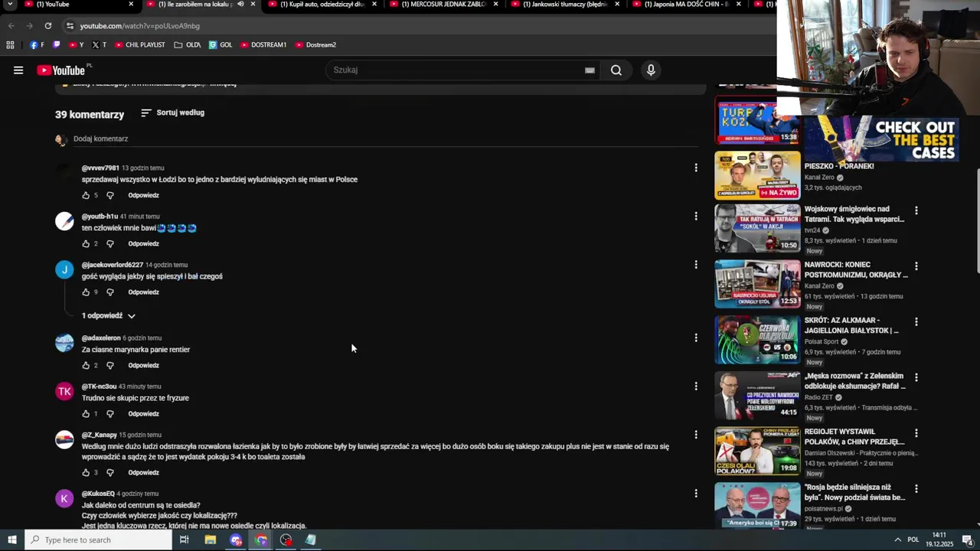The image size is (980, 551).
Task: Reply to the @youtb-h1u comment
Action: [x=143, y=243]
